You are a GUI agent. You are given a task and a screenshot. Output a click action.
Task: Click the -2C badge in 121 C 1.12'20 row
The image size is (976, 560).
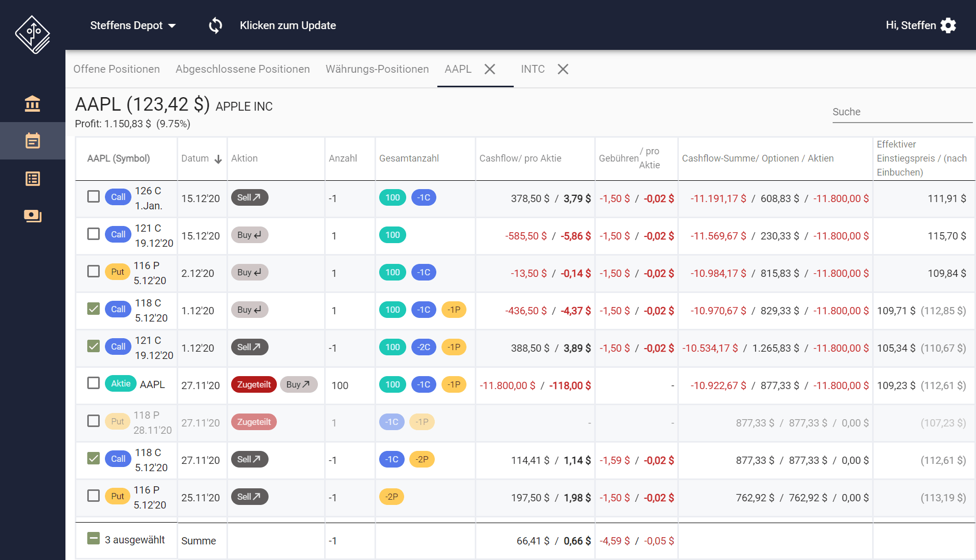424,347
